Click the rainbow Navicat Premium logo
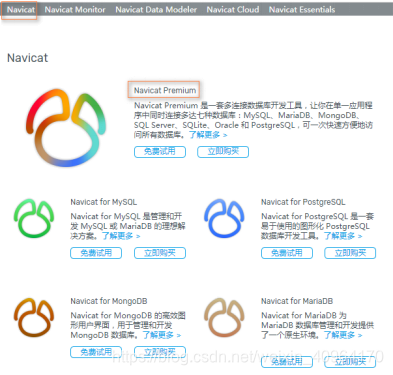This screenshot has height=375, width=393. point(66,127)
